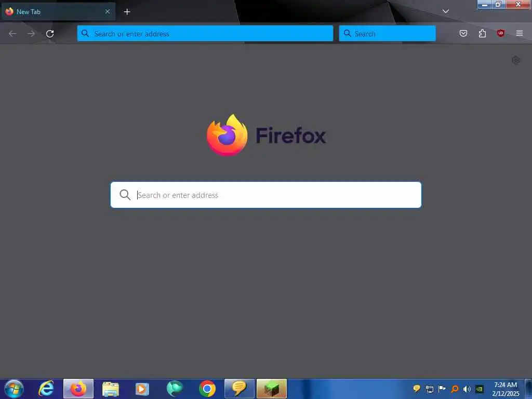Open the NVIDIA tray icon
Image resolution: width=532 pixels, height=399 pixels.
[480, 389]
